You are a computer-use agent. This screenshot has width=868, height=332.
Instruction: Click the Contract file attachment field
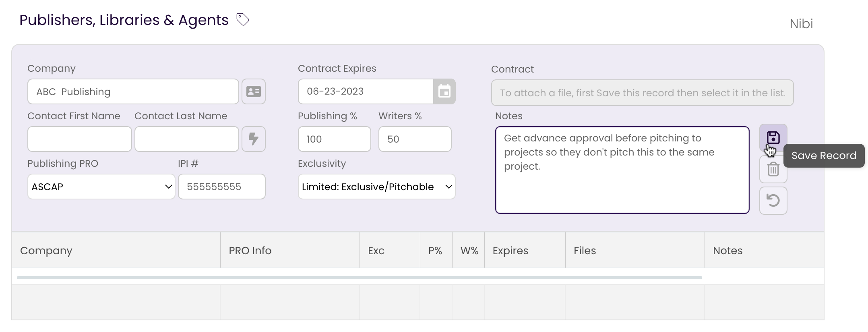coord(643,93)
